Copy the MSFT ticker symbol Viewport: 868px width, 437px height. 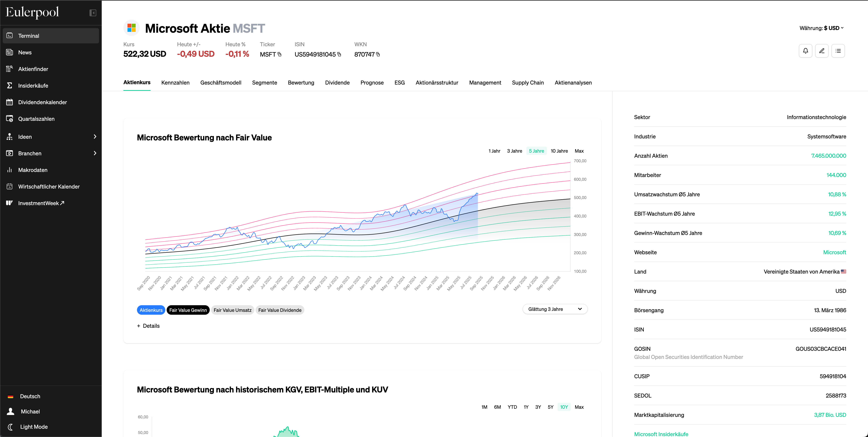pos(279,54)
